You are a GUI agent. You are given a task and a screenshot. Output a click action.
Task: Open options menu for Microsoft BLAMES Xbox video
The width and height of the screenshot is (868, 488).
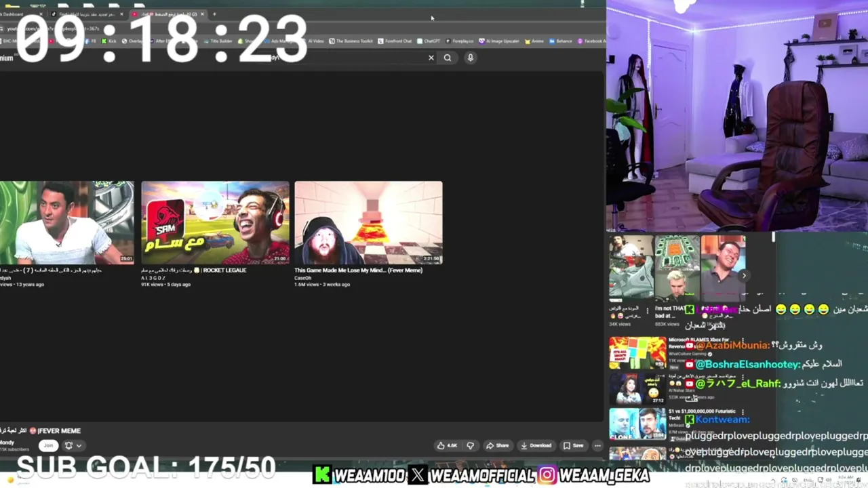[x=743, y=341]
